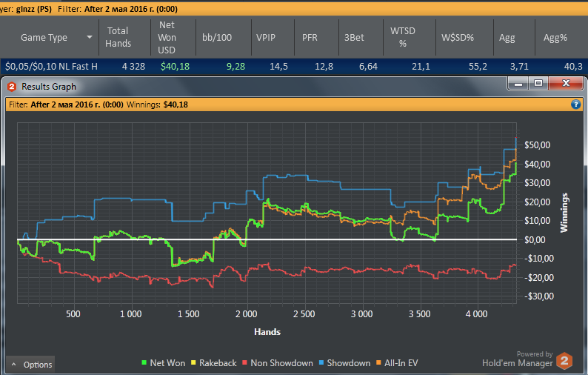588x375 pixels.
Task: Click the Results Graph window icon
Action: pyautogui.click(x=12, y=87)
